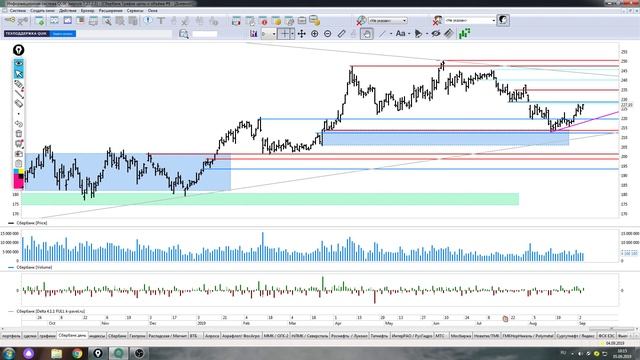Click the undo arrow in side panel
The image size is (640, 360).
[19, 124]
